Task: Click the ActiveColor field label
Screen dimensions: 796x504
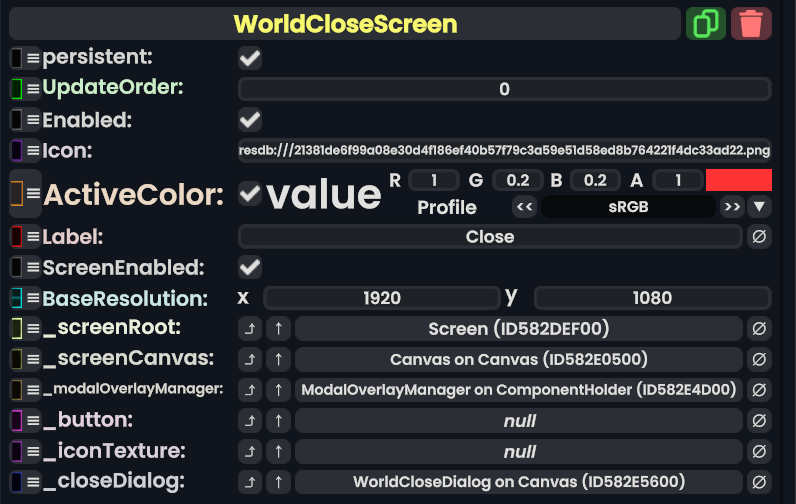Action: [134, 195]
